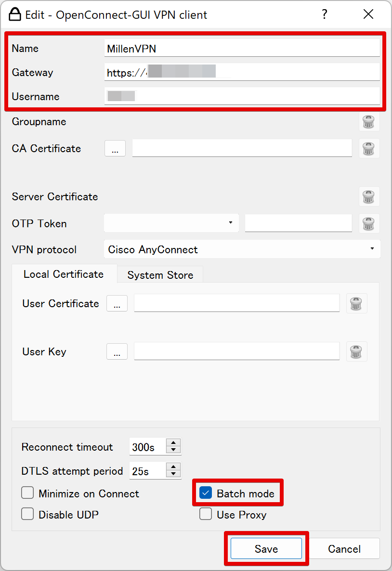Image resolution: width=392 pixels, height=571 pixels.
Task: Enable Minimize on Connect checkbox
Action: coord(28,493)
